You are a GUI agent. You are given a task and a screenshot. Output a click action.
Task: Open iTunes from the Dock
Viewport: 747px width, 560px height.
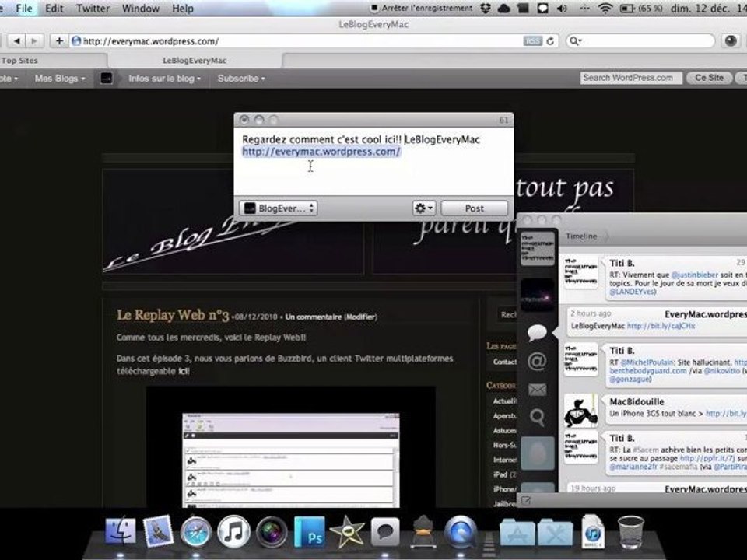click(x=233, y=530)
